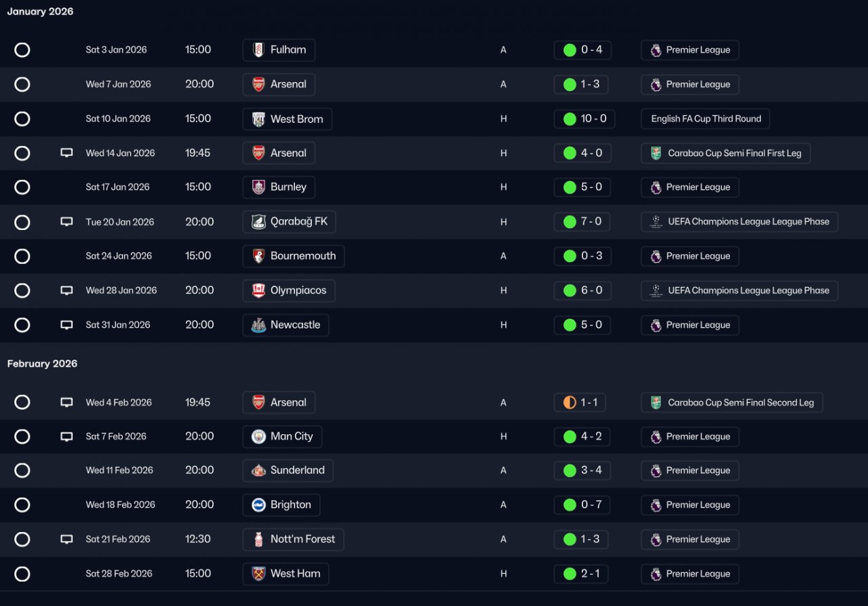
Task: Select the radio circle on the West Ham row
Action: pyautogui.click(x=22, y=574)
